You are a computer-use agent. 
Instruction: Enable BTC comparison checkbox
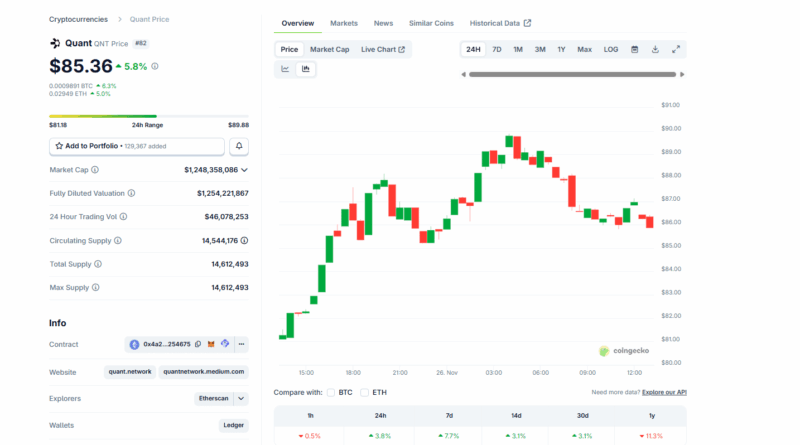(331, 392)
